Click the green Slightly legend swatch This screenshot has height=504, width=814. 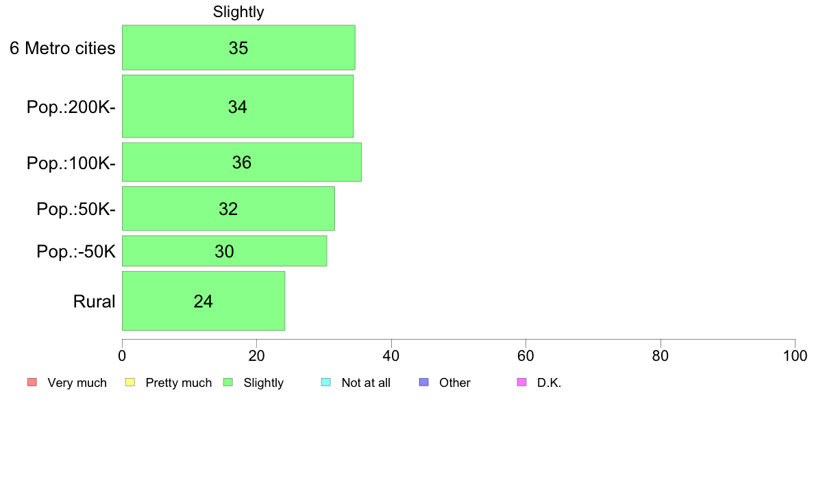[228, 383]
